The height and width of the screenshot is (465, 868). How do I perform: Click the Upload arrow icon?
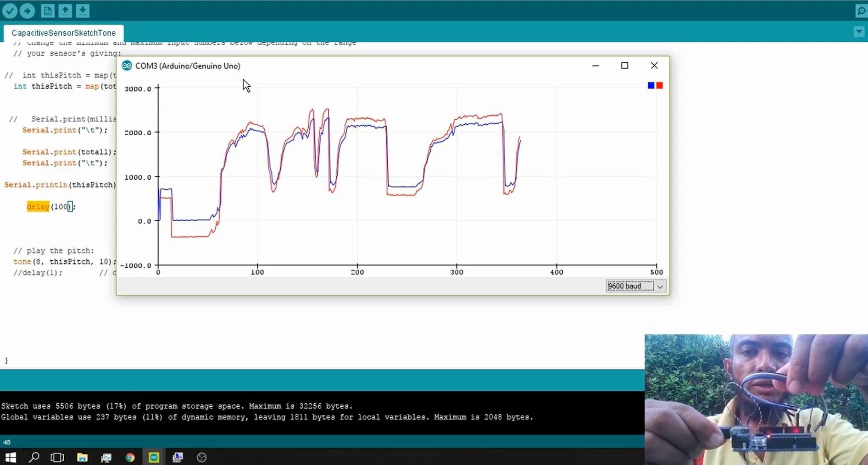pos(28,11)
